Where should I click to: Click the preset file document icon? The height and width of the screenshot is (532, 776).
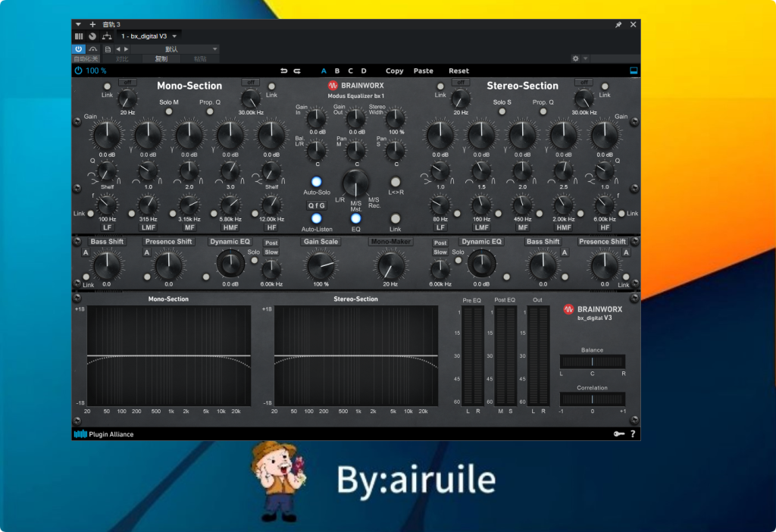coord(108,49)
